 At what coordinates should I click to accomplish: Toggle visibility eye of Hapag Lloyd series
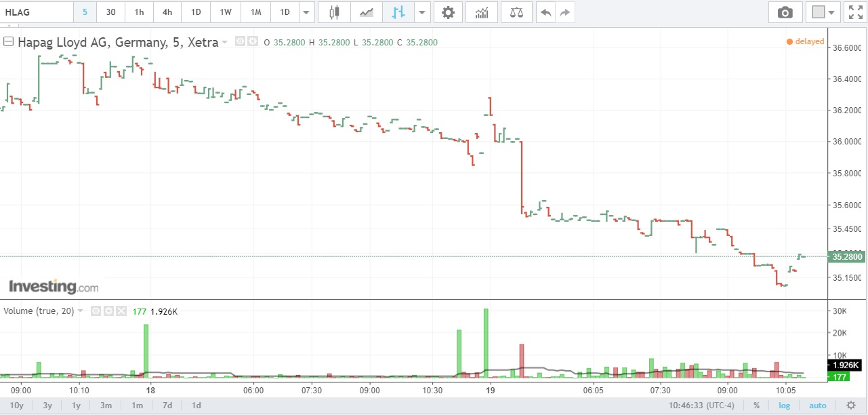(x=240, y=41)
